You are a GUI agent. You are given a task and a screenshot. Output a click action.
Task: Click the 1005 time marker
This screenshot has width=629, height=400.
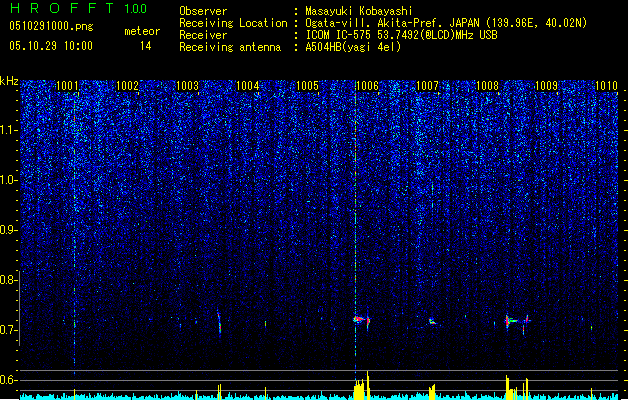pyautogui.click(x=307, y=86)
